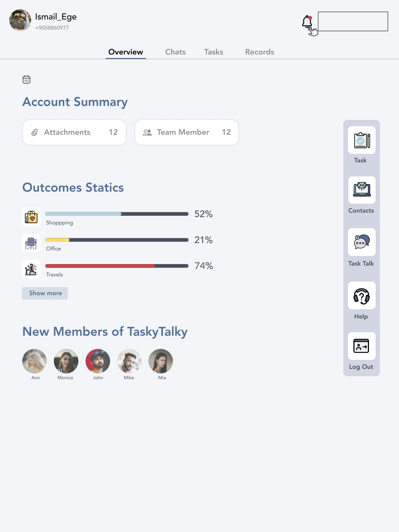Click the Shopping bag icon
This screenshot has height=532, width=399.
[x=31, y=217]
